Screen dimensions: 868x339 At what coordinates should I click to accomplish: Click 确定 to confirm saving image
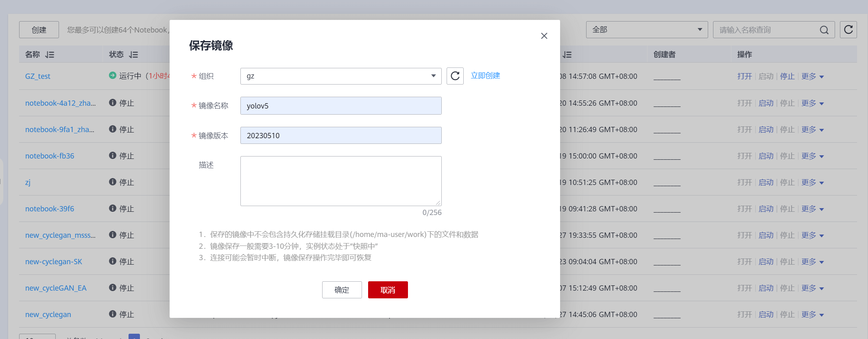tap(342, 290)
